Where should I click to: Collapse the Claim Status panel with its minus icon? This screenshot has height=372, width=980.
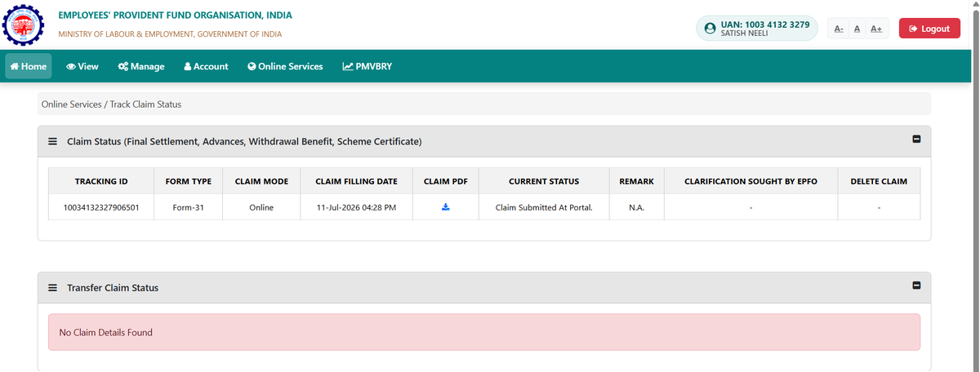[916, 139]
